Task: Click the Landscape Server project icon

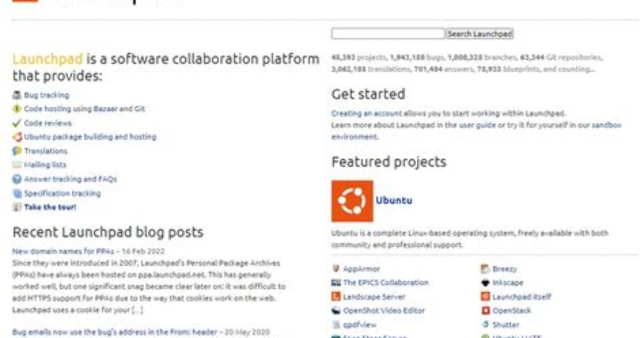Action: coord(336,297)
